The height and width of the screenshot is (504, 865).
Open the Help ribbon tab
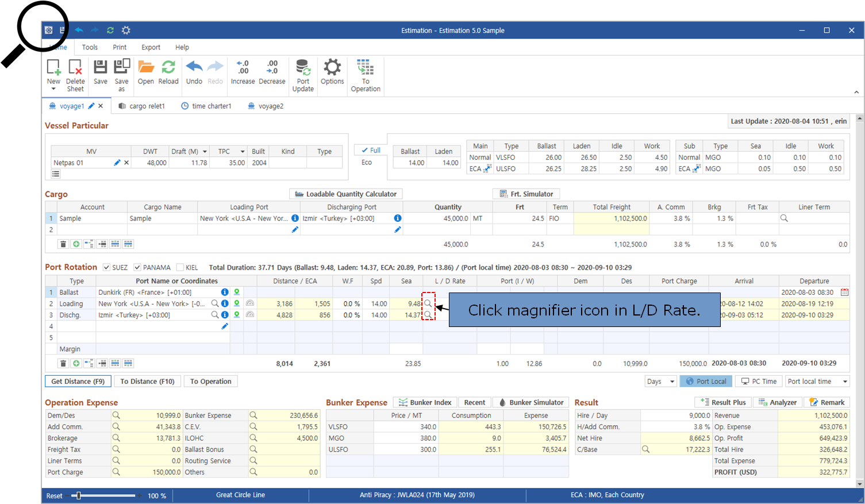click(x=182, y=47)
